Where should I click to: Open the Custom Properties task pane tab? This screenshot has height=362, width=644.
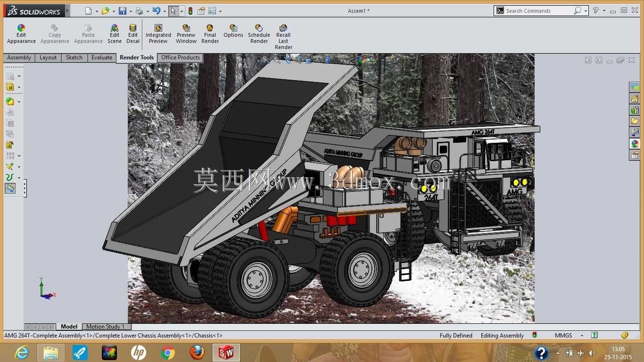[x=635, y=155]
